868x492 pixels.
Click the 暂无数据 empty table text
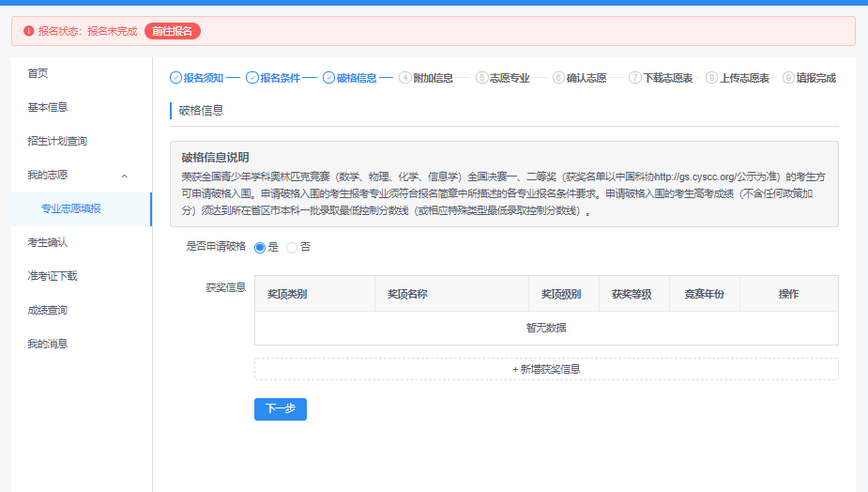click(x=546, y=328)
